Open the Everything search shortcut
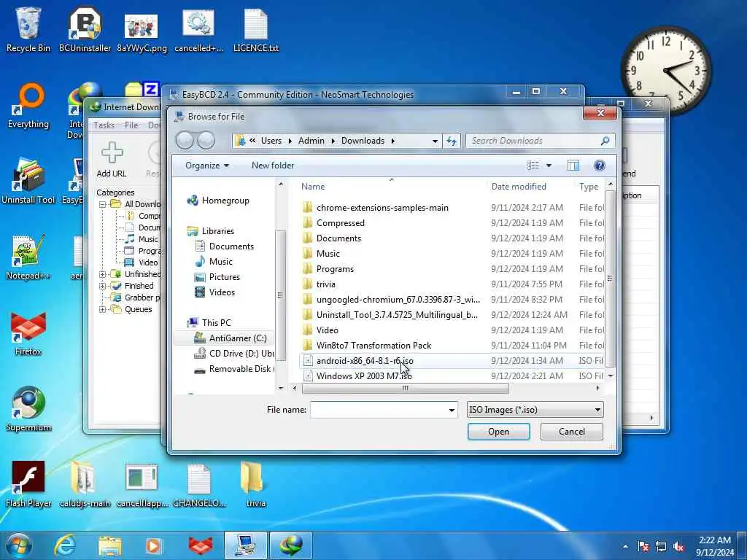Image resolution: width=747 pixels, height=560 pixels. (28, 106)
